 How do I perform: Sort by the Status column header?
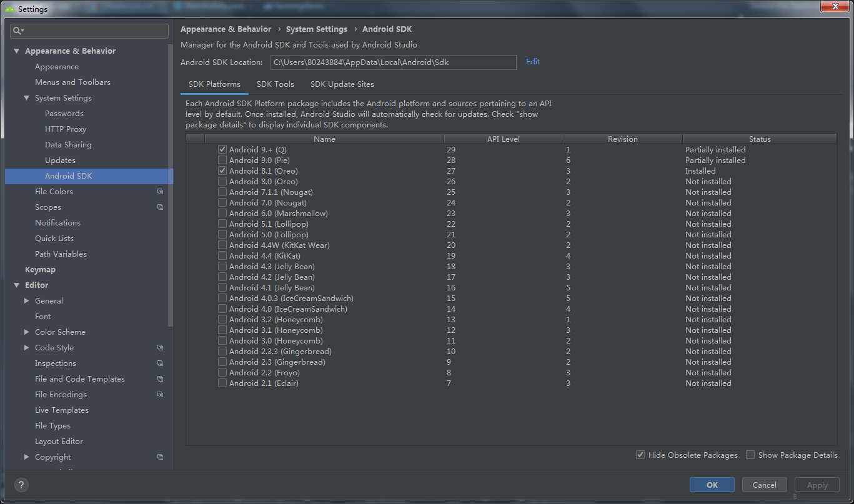pos(760,139)
